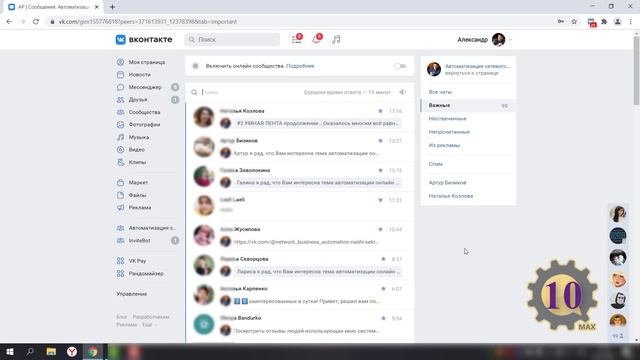The image size is (640, 360).
Task: Bookmark this page with star icon
Action: tap(574, 22)
